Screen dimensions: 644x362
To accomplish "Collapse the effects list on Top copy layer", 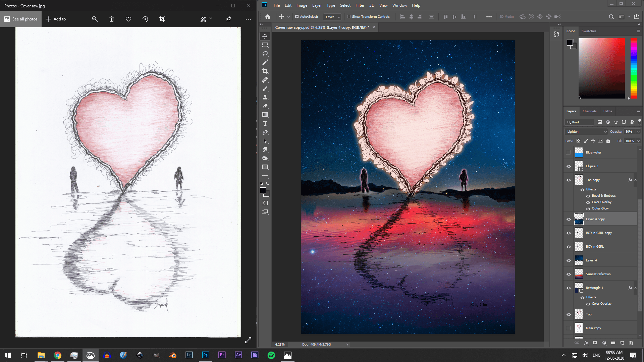I will [636, 180].
